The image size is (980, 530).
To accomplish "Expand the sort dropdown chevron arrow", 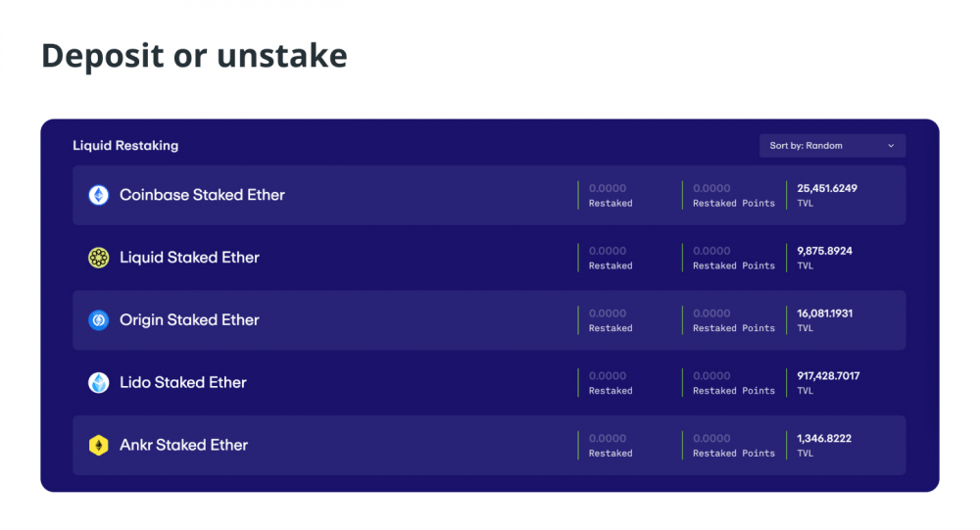I will tap(891, 146).
